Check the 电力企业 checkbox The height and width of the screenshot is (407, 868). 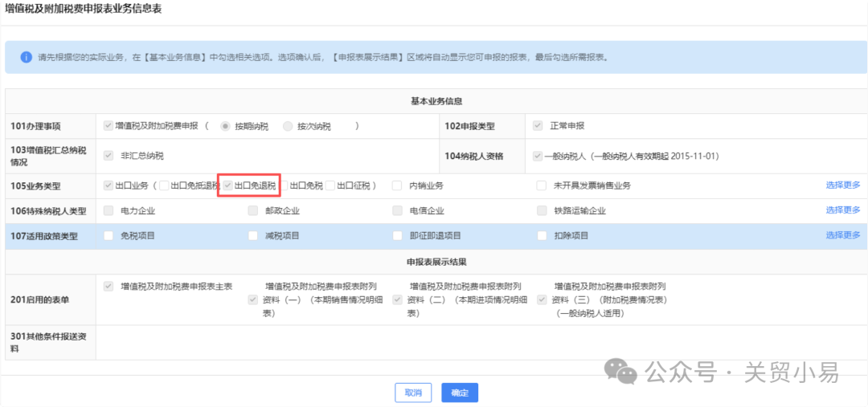tap(108, 210)
